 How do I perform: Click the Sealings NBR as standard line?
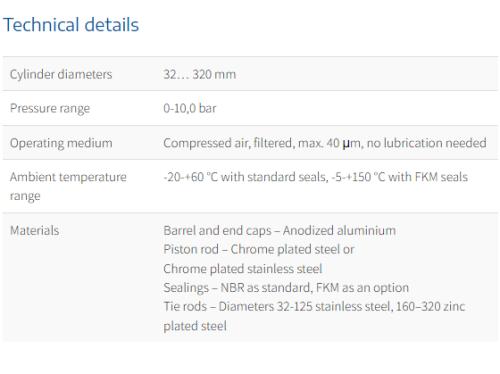286,288
